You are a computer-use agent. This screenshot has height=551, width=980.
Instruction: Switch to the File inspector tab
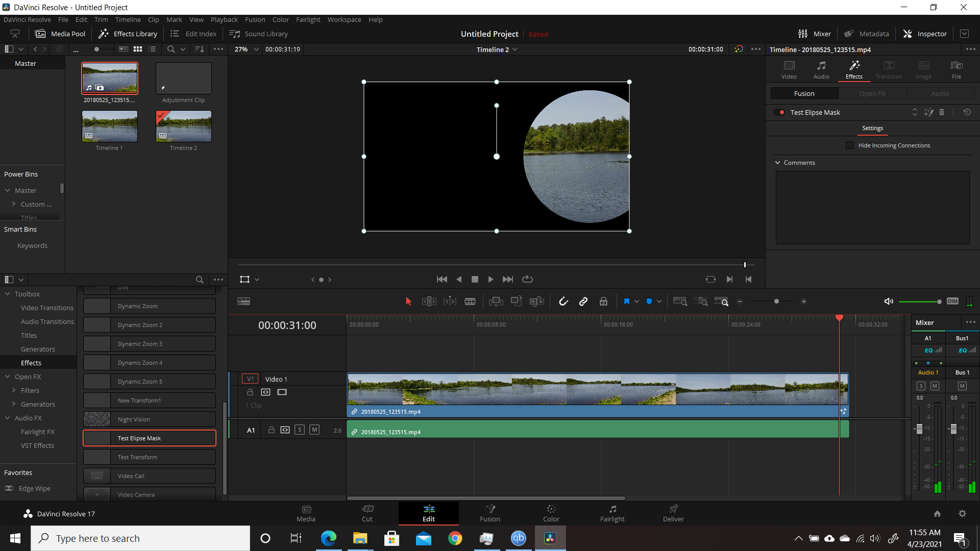click(x=956, y=69)
